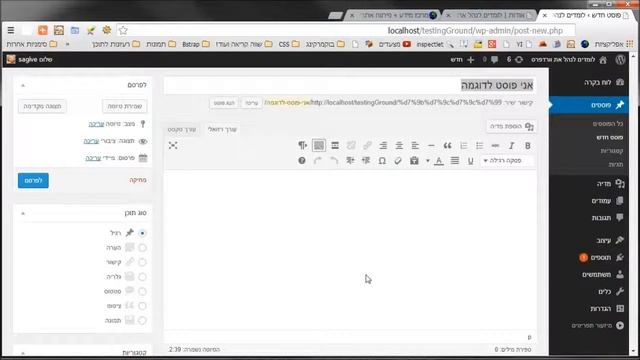This screenshot has height=360, width=640.
Task: Open לוח בקרה dashboard in sidebar
Action: tap(604, 82)
